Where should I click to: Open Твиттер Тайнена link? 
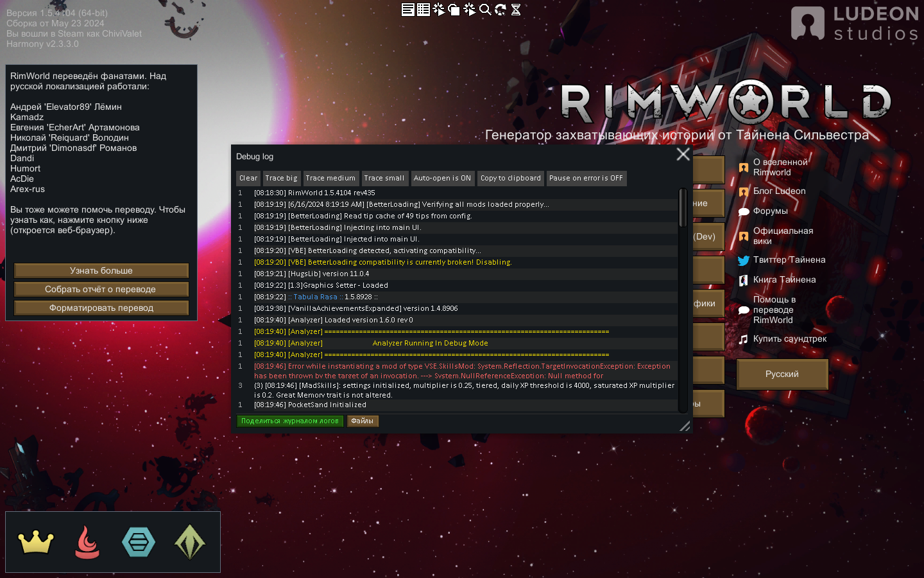pos(789,260)
